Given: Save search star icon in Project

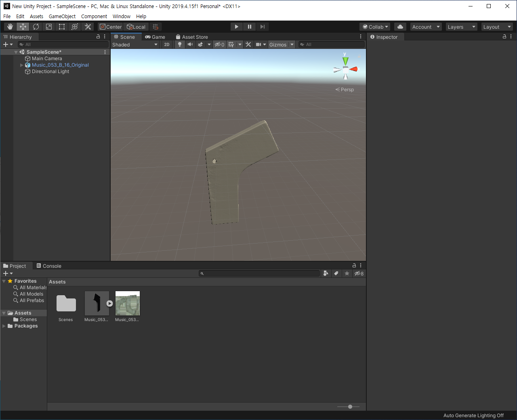Looking at the screenshot, I should coord(347,273).
